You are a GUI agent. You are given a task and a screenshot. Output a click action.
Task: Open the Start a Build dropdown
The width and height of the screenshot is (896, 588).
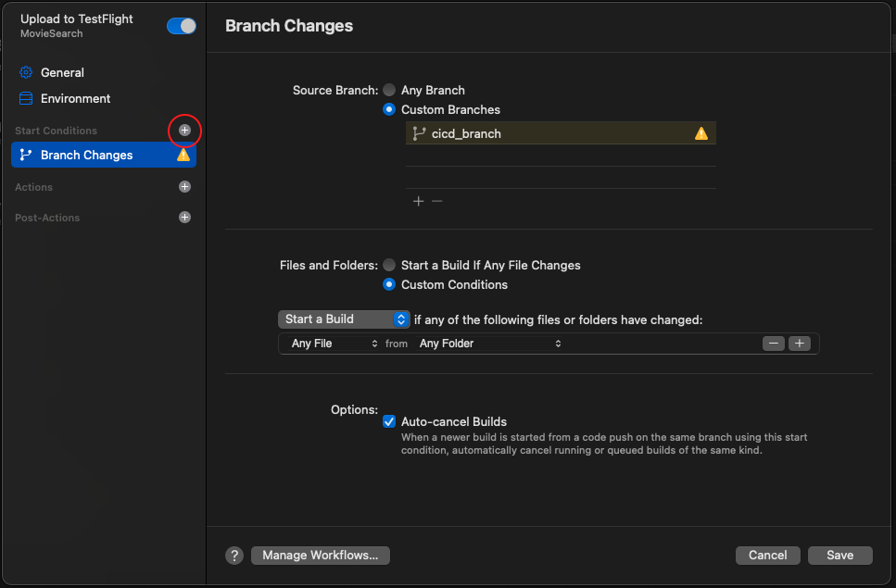pos(344,319)
